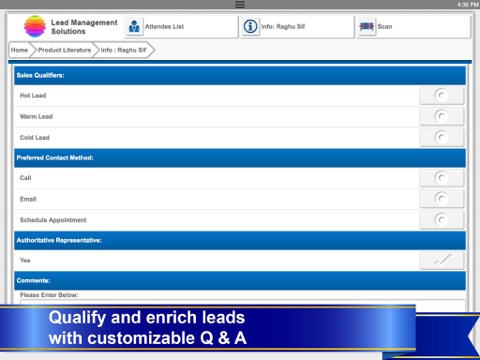Go to Home breadcrumb

click(19, 50)
